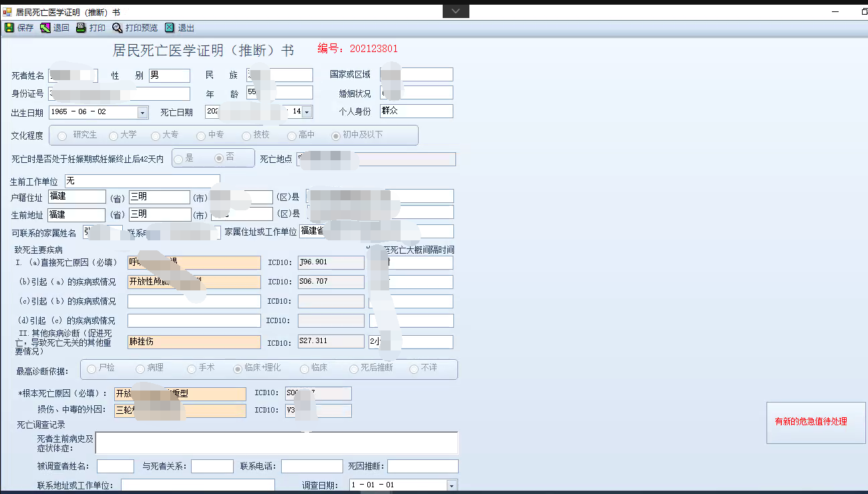Click the 生前地址 province field
Viewport: 868px width, 494px height.
coord(77,215)
